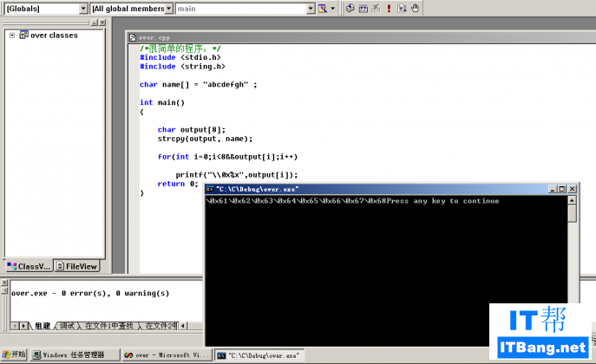Image resolution: width=596 pixels, height=364 pixels.
Task: Click the build result line "over.exe - 0 error(s)"
Action: (x=90, y=293)
